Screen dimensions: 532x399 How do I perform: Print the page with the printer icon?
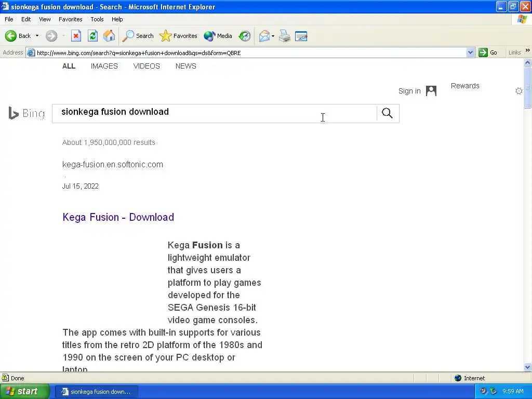[285, 36]
